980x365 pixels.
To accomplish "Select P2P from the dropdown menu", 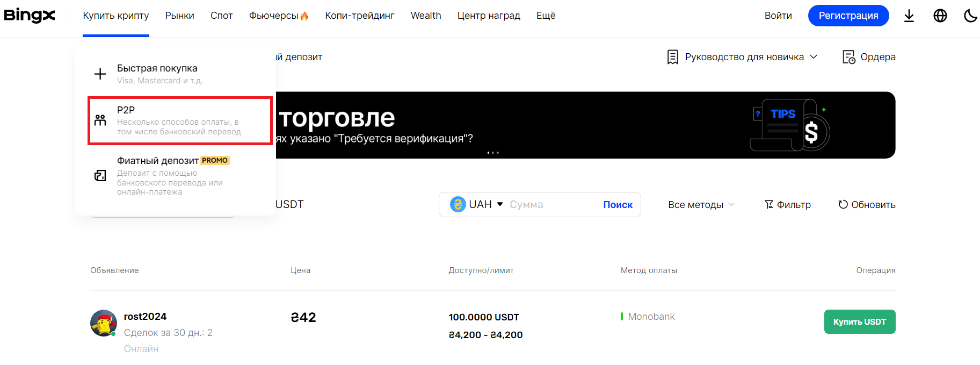I will [x=179, y=120].
